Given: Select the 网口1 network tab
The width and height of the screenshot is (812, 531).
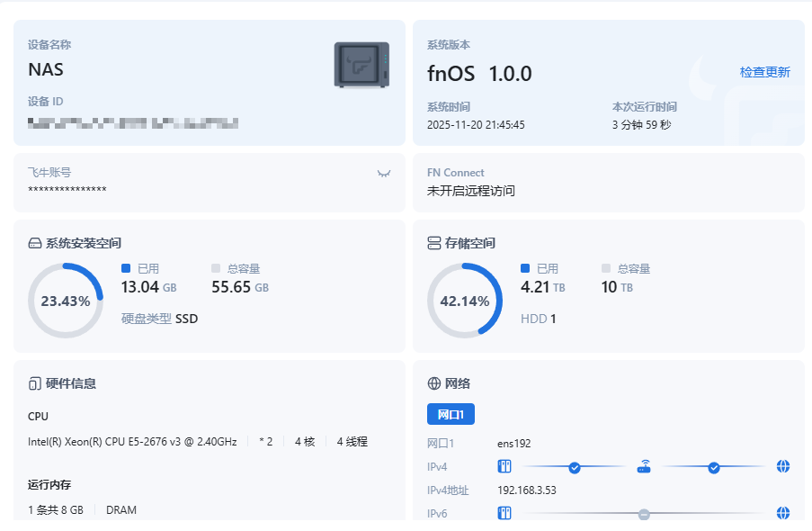Looking at the screenshot, I should pyautogui.click(x=451, y=414).
